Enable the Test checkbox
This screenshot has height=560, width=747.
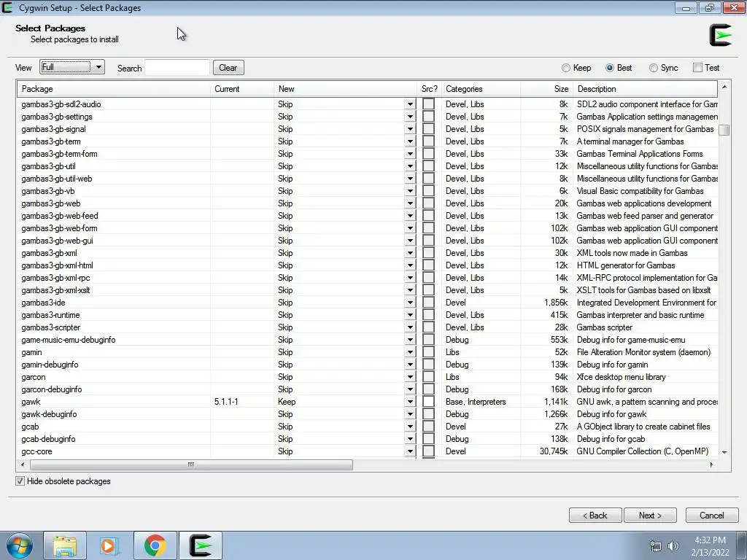click(x=698, y=68)
